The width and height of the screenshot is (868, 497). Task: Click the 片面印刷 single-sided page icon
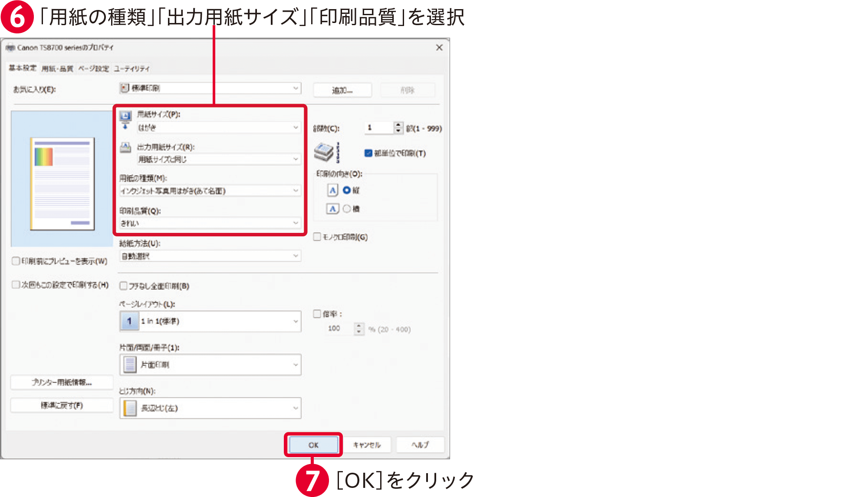[129, 365]
